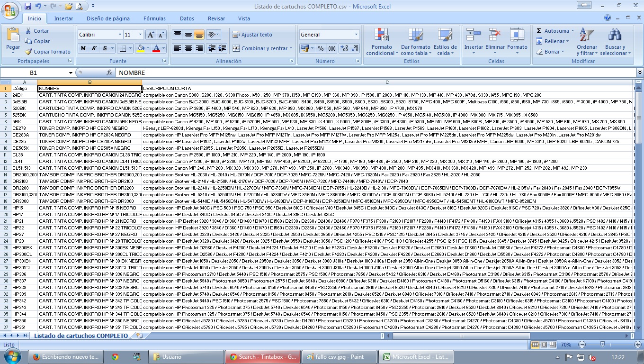This screenshot has height=364, width=644.
Task: Copy the selection with Copiar
Action: tap(37, 41)
